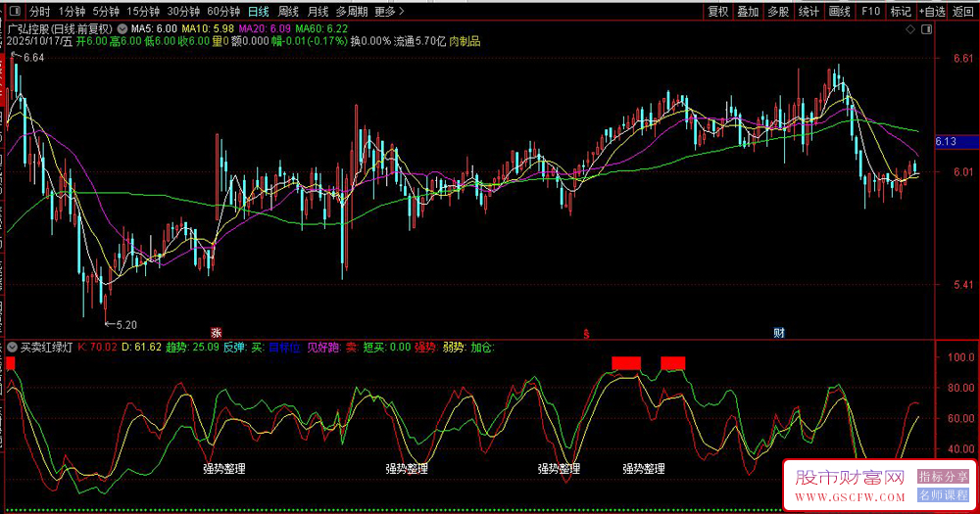This screenshot has width=980, height=514.
Task: Switch to 周线 weekly chart
Action: (288, 12)
